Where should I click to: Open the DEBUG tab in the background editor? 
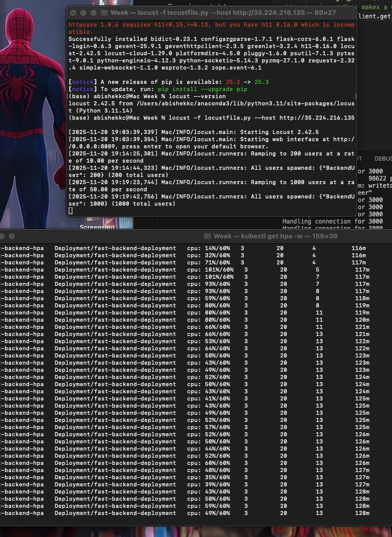click(383, 159)
